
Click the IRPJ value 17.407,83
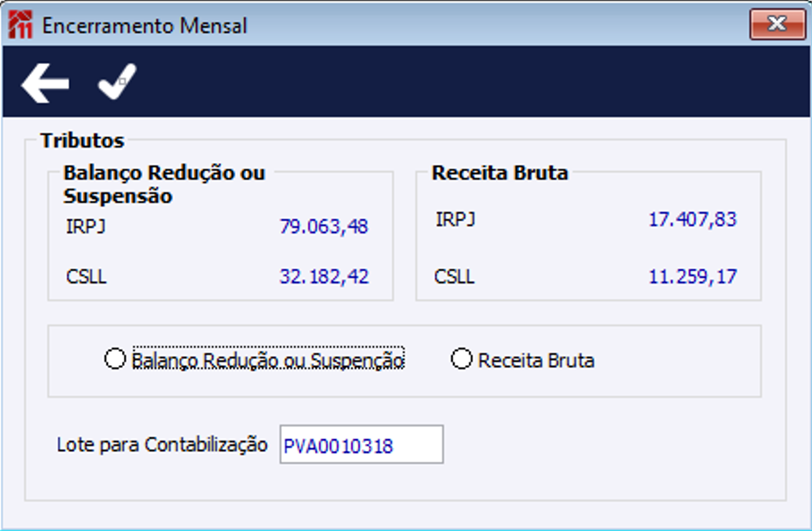click(x=693, y=219)
